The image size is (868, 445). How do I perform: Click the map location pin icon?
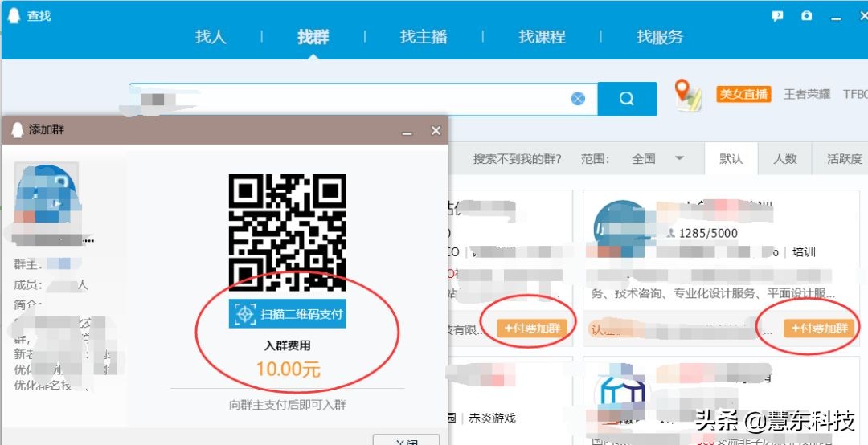[x=687, y=95]
